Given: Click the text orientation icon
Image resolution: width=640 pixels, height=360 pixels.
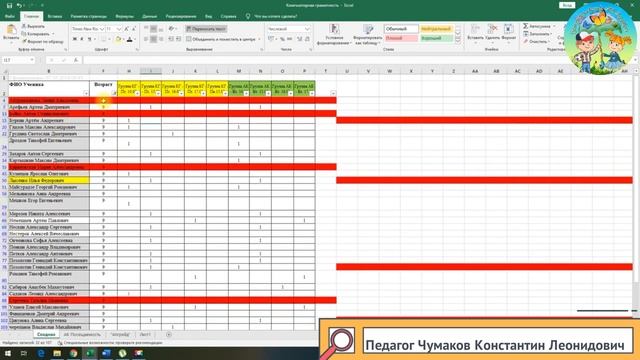Looking at the screenshot, I should click(x=172, y=29).
